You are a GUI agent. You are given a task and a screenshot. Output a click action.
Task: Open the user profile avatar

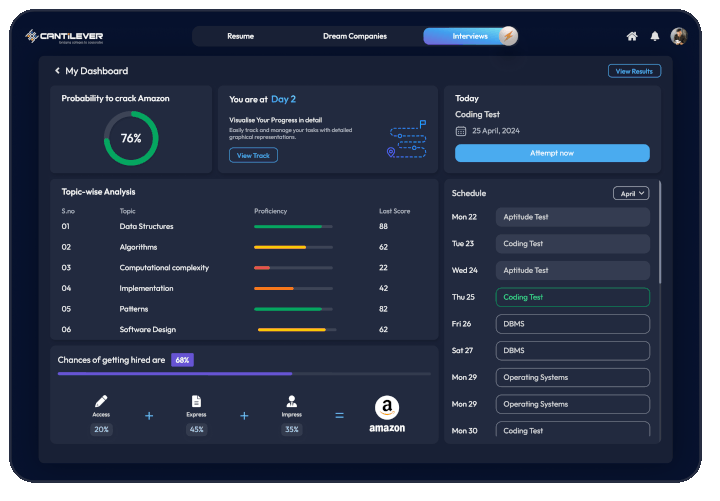[x=679, y=36]
